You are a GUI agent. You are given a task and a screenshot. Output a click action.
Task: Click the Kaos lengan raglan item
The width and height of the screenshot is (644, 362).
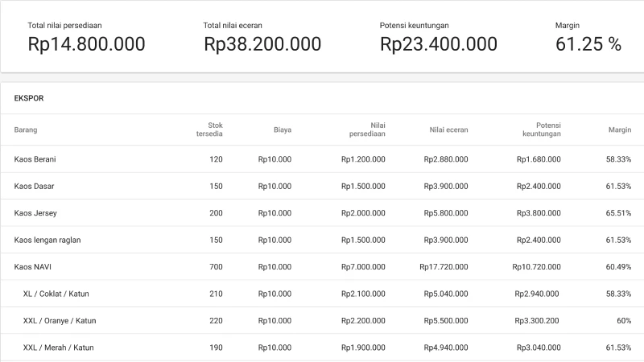tap(47, 240)
